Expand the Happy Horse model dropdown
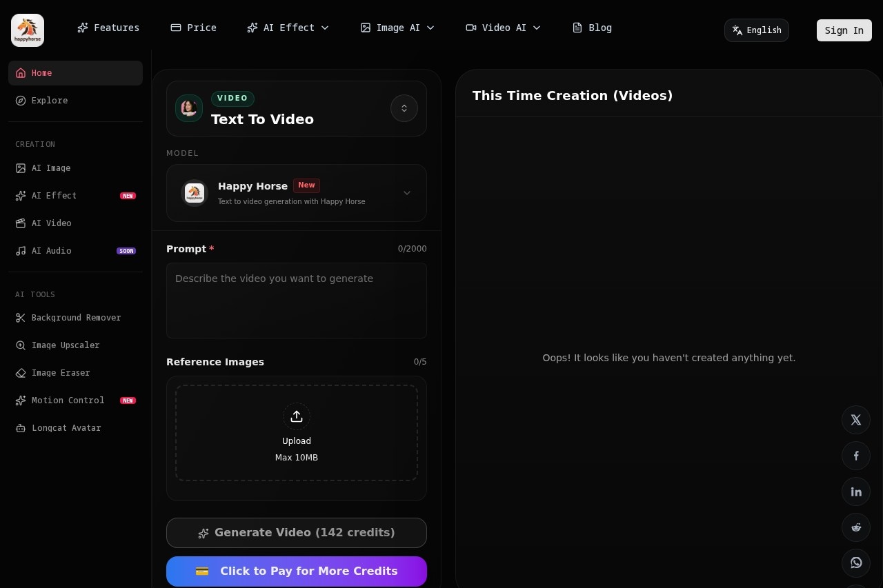 (x=406, y=193)
